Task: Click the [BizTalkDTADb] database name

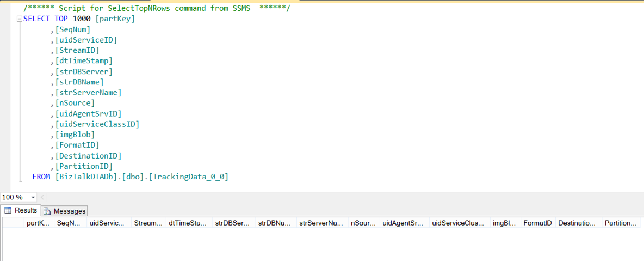Action: point(86,177)
